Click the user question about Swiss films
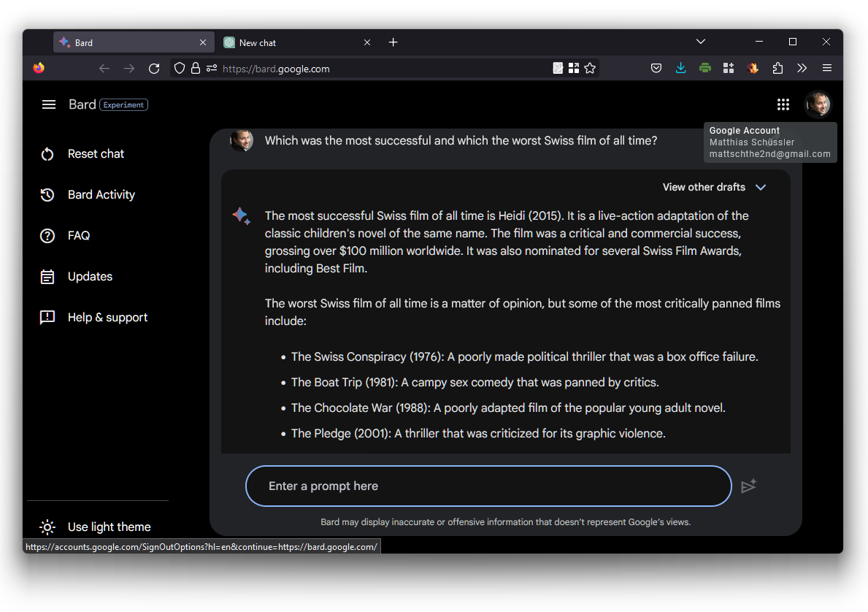This screenshot has height=612, width=868. click(x=461, y=141)
